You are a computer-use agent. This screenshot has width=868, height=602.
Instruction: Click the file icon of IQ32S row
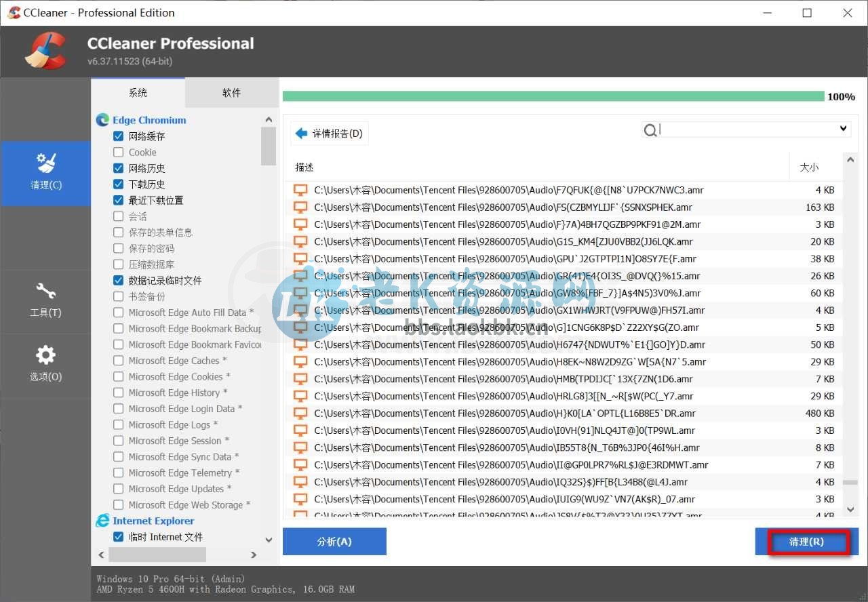(300, 482)
